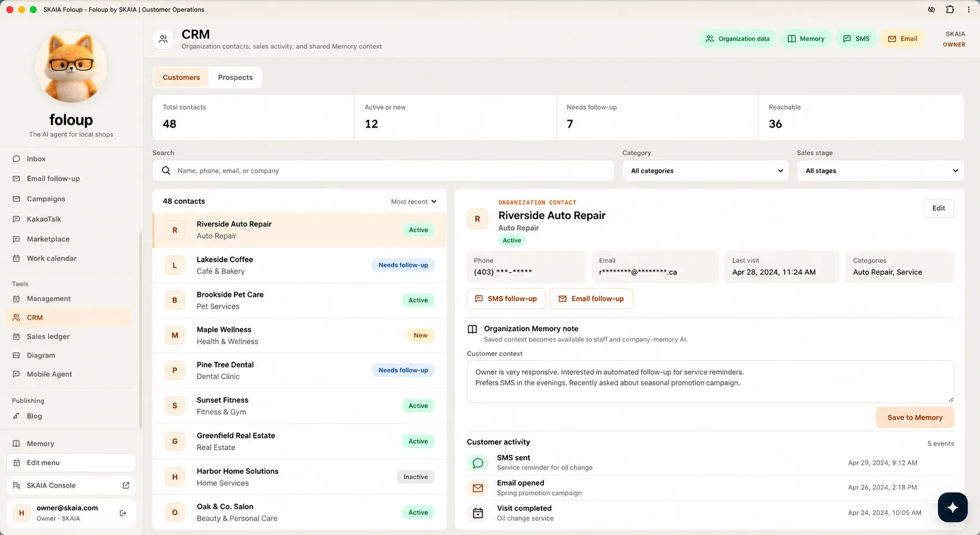Select the Maple Wellness contact

[x=299, y=335]
